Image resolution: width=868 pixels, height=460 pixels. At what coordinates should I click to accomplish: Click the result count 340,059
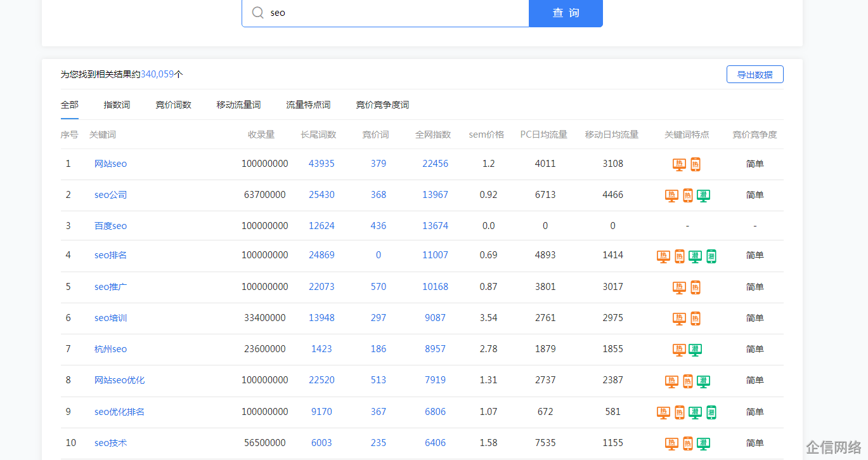pos(157,74)
